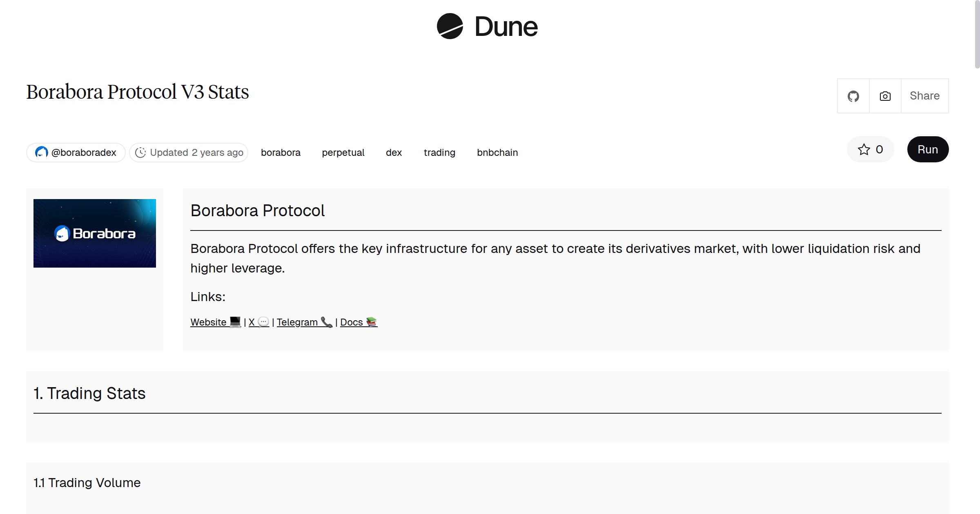Select the borabora tag
This screenshot has height=514, width=980.
click(281, 153)
